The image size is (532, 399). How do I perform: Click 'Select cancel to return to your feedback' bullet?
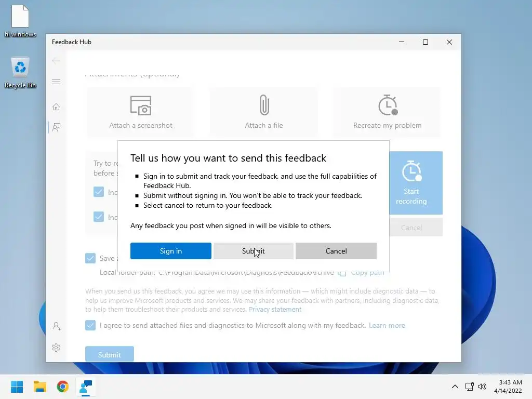click(x=208, y=205)
